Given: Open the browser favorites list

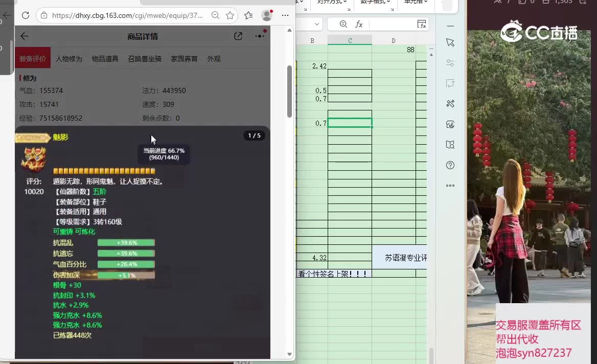Looking at the screenshot, I should click(248, 15).
